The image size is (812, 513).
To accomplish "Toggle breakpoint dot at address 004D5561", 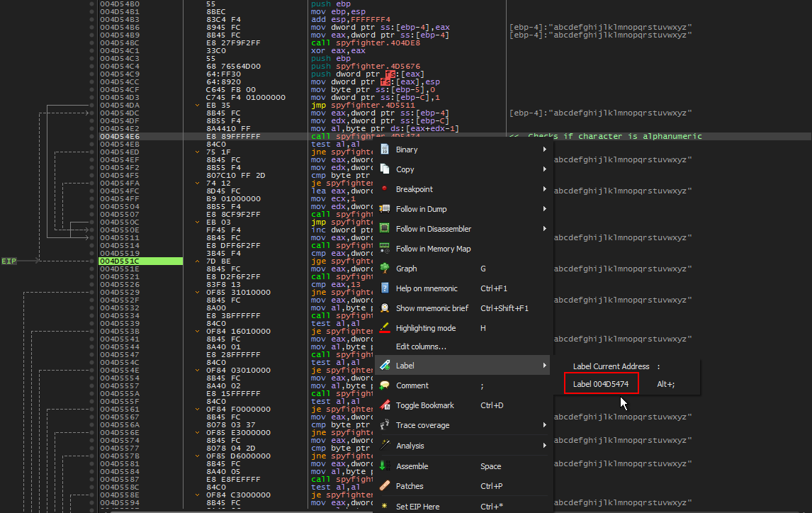I will tap(91, 409).
